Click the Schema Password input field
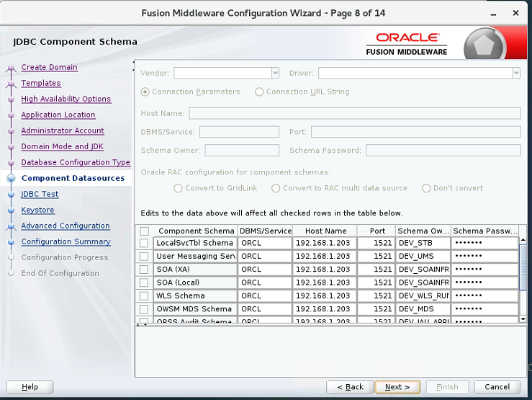 tap(443, 151)
